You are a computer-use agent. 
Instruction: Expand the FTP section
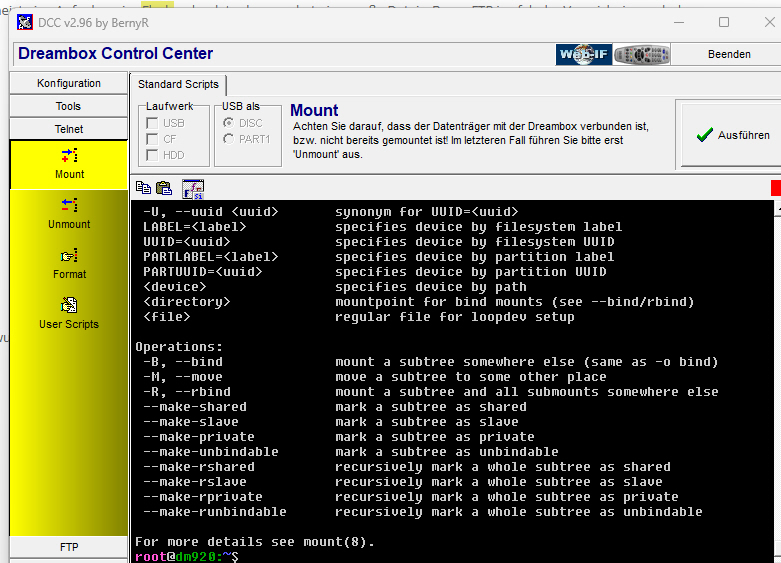click(69, 547)
